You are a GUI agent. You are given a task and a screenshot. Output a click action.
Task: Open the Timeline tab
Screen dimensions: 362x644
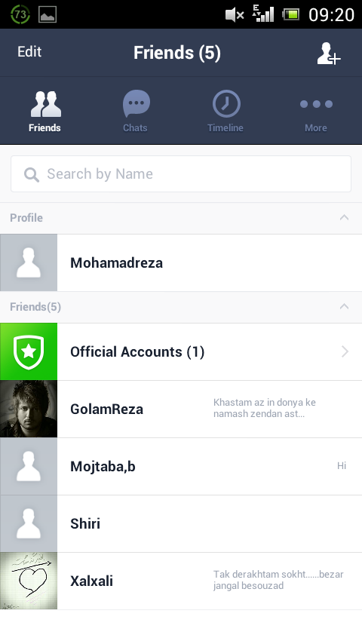click(225, 112)
